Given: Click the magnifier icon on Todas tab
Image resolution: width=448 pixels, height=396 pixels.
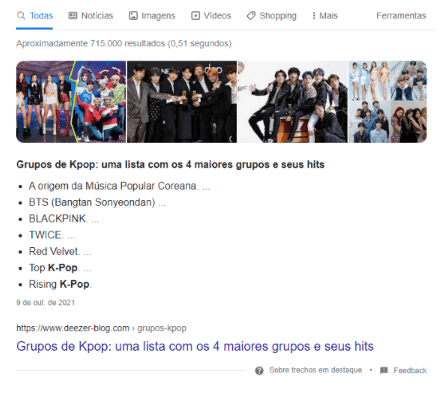Looking at the screenshot, I should [21, 16].
